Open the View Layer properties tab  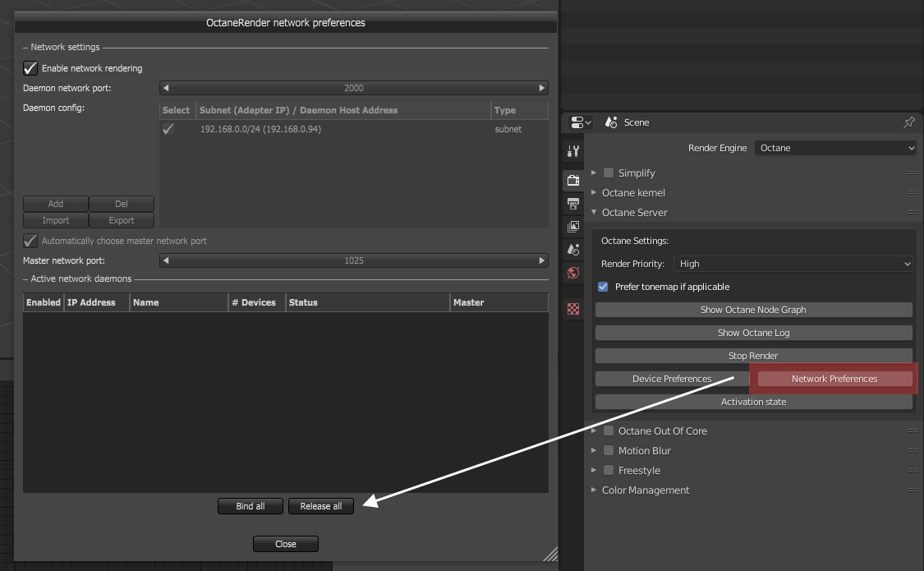point(572,227)
